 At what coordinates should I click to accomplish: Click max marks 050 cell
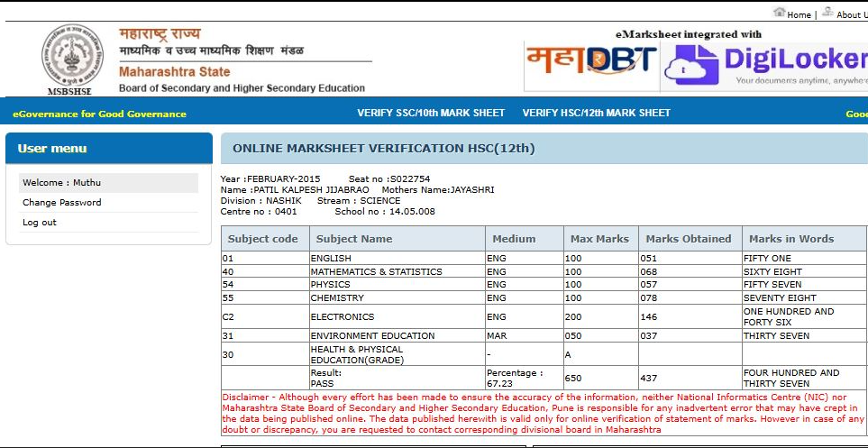point(600,335)
